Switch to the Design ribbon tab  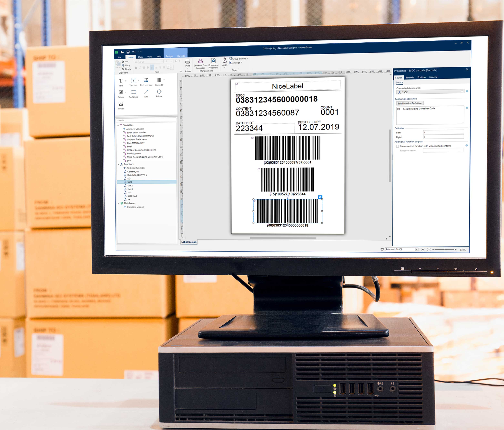pos(169,56)
